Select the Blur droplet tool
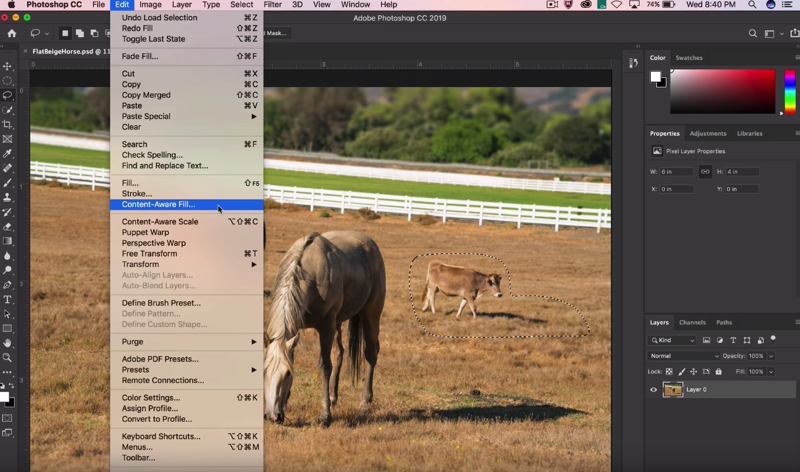This screenshot has width=800, height=472. point(7,256)
